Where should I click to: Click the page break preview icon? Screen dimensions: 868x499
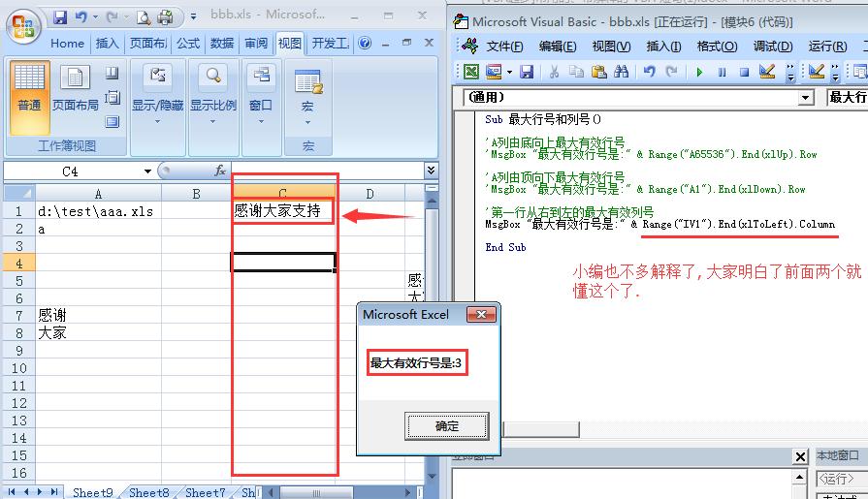pyautogui.click(x=113, y=73)
